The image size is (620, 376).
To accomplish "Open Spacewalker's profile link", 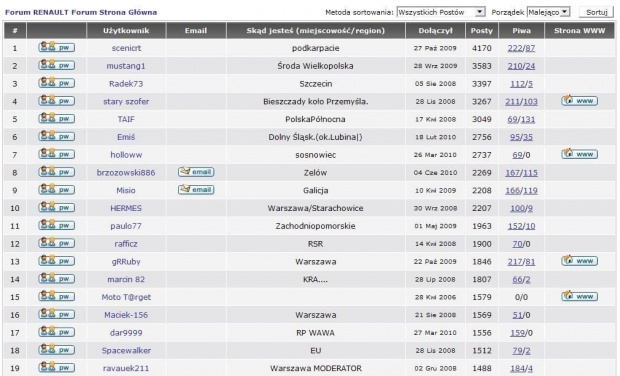I will (x=126, y=351).
